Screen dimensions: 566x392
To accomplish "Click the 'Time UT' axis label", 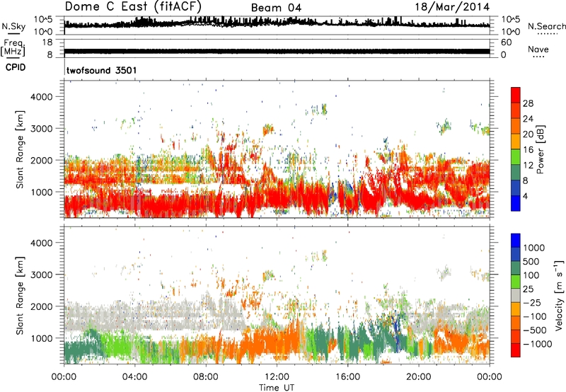I will coord(277,387).
